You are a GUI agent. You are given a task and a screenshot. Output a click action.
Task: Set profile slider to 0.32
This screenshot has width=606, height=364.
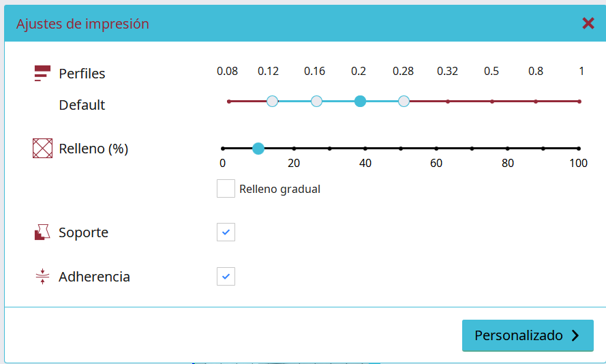click(x=448, y=102)
